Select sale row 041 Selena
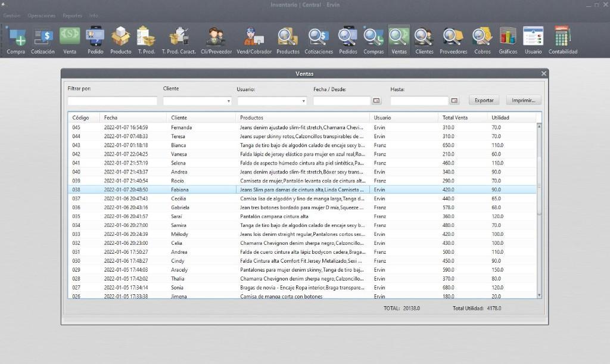 pyautogui.click(x=302, y=163)
